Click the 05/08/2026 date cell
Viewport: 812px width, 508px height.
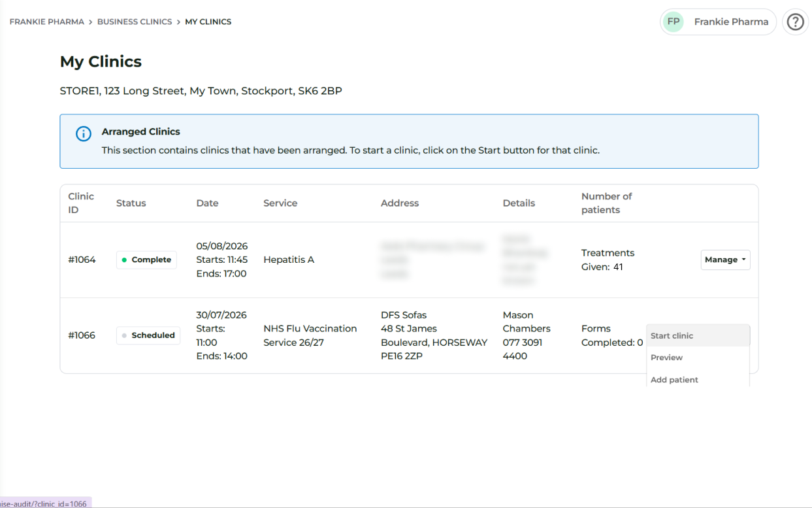[x=222, y=260]
